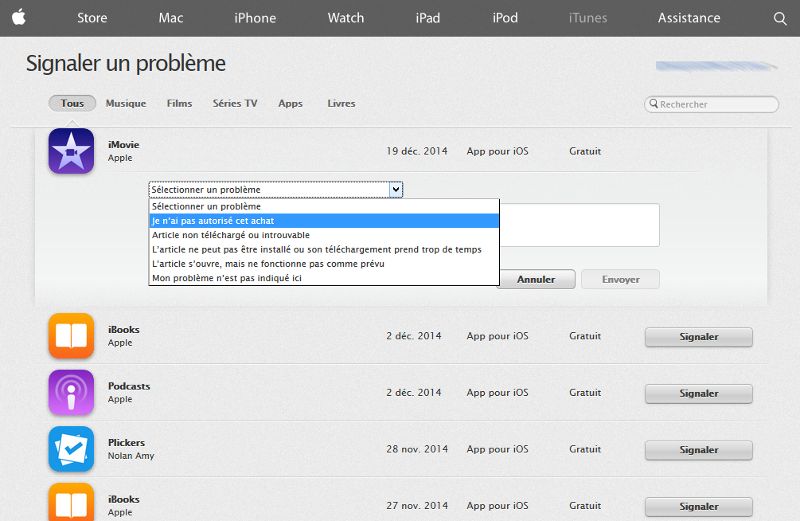800x521 pixels.
Task: Click 'App pour iOS' in Podcasts row
Action: coord(497,392)
